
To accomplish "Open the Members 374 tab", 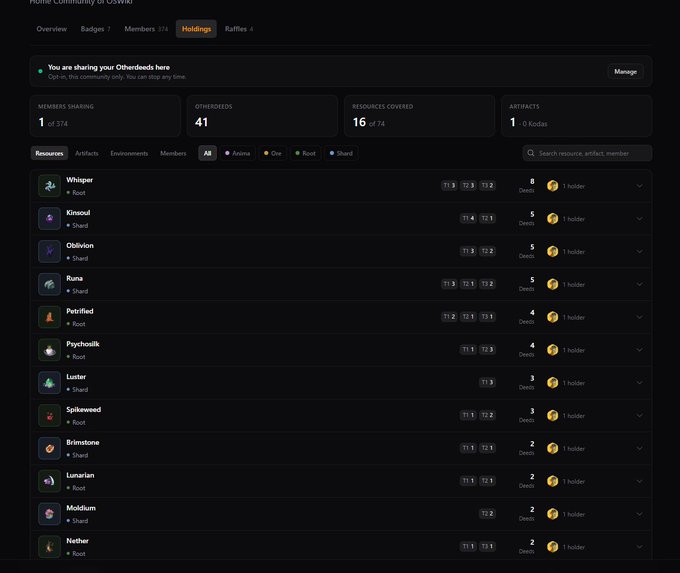I will 146,29.
